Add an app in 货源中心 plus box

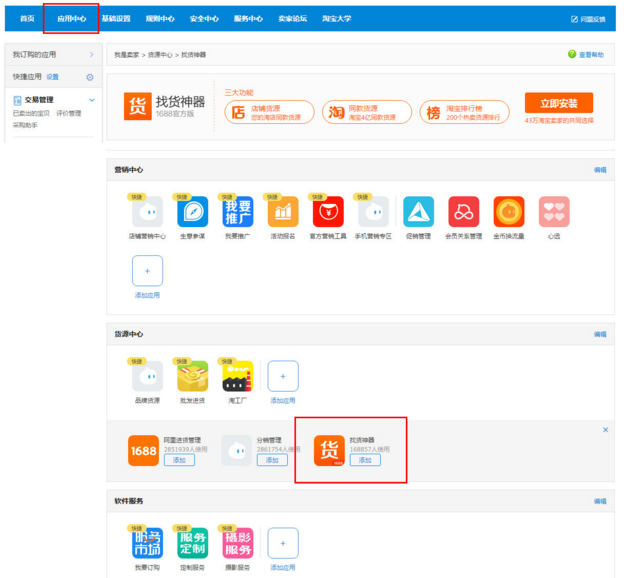pos(283,376)
